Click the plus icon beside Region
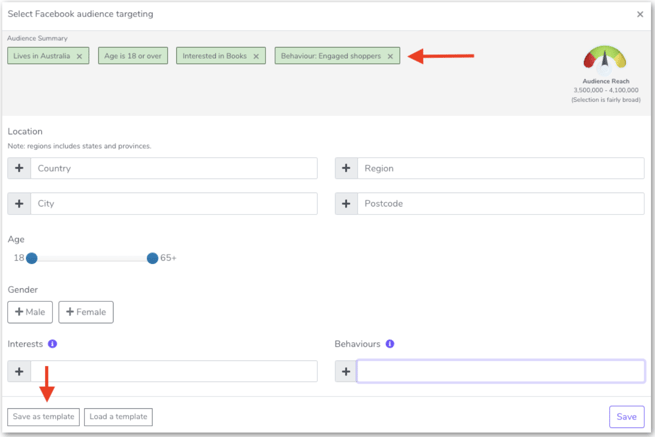Image resolution: width=655 pixels, height=437 pixels. pyautogui.click(x=346, y=168)
